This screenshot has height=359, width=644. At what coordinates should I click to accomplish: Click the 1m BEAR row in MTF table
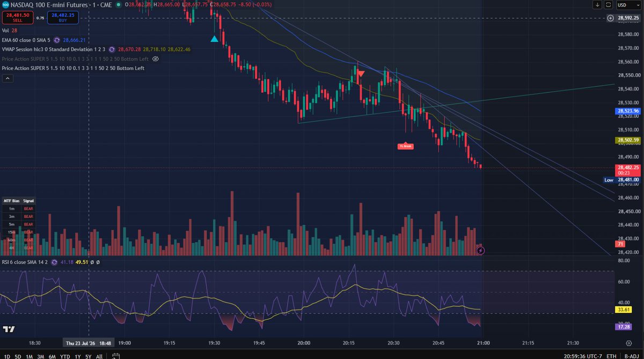[18, 208]
